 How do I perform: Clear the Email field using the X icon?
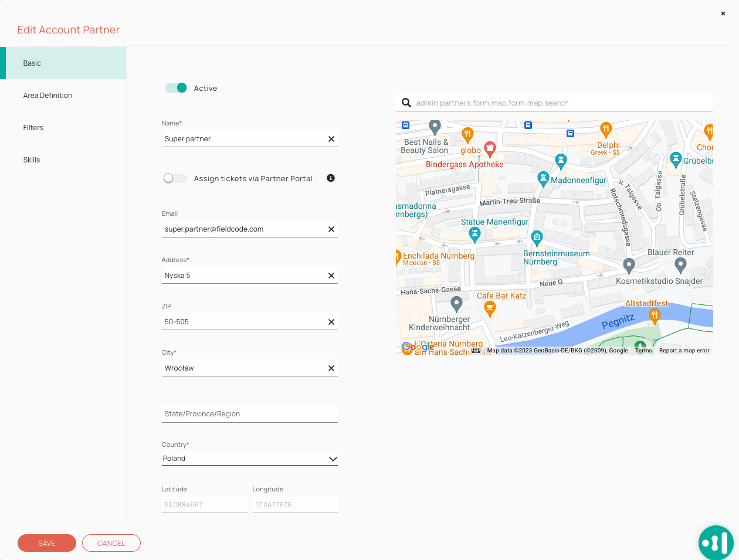point(331,229)
